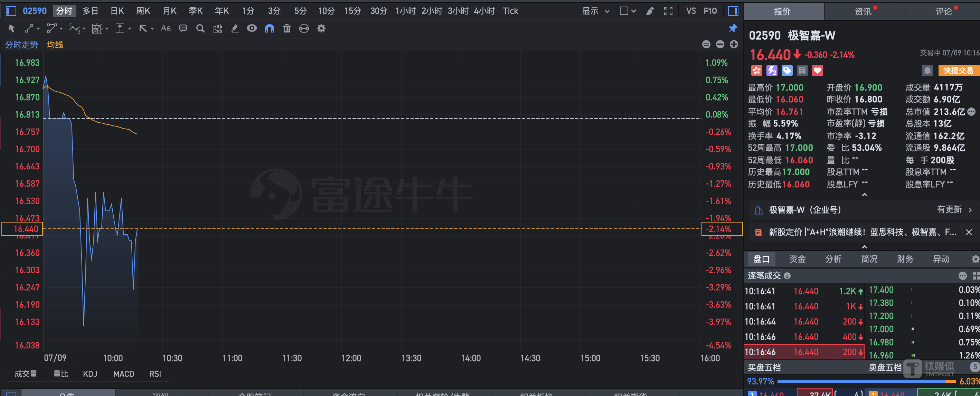Click the heart icon to favorite 02590
This screenshot has height=396, width=980.
[817, 70]
